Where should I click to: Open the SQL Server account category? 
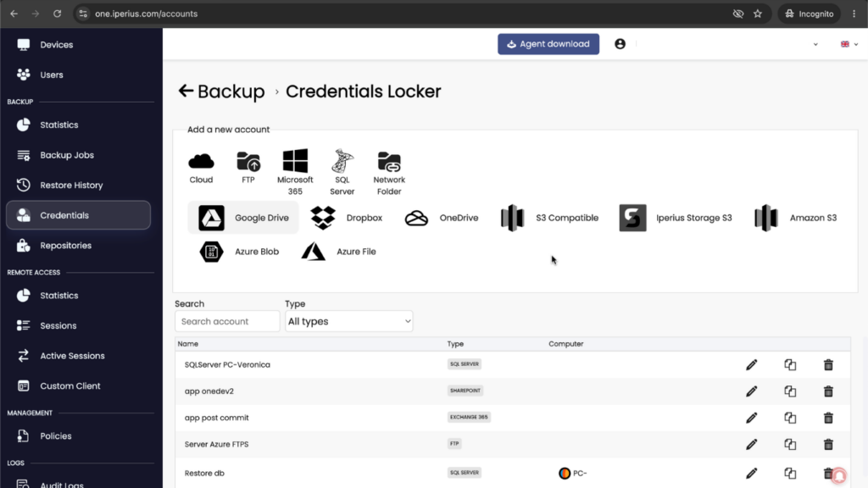[x=342, y=172]
